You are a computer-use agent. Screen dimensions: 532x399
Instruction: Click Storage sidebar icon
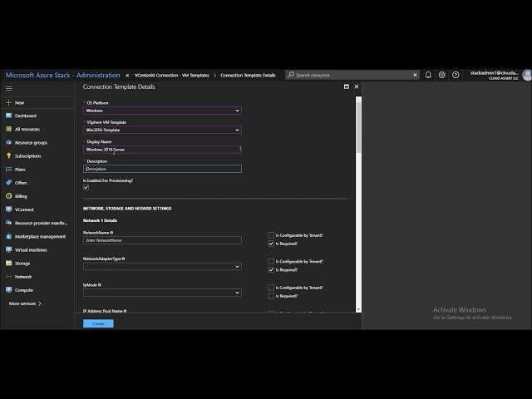click(9, 263)
